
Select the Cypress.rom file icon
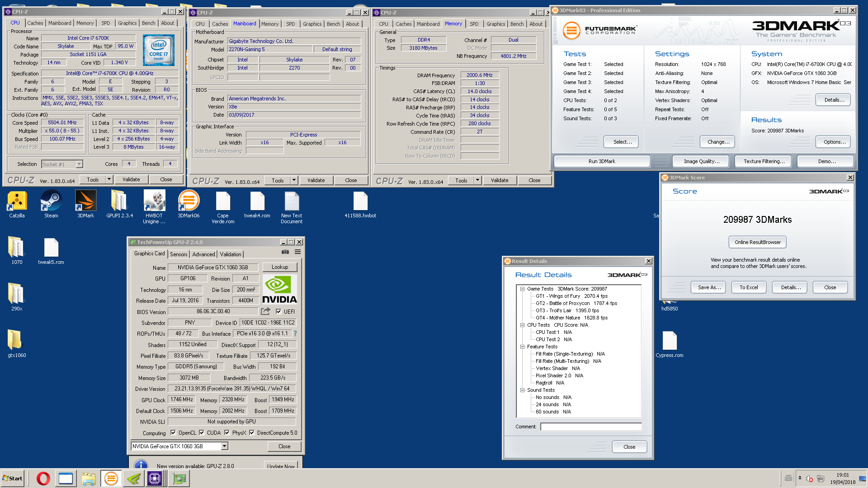[x=670, y=344]
